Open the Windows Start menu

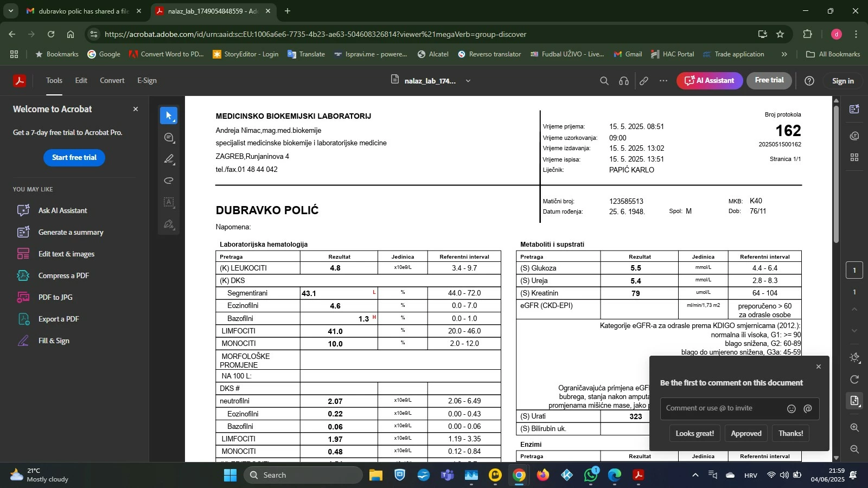[230, 476]
